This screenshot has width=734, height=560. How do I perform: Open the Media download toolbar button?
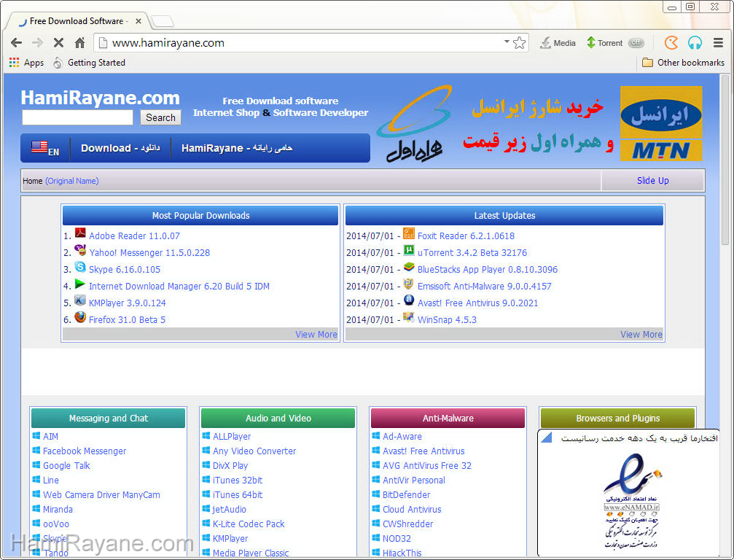[558, 43]
